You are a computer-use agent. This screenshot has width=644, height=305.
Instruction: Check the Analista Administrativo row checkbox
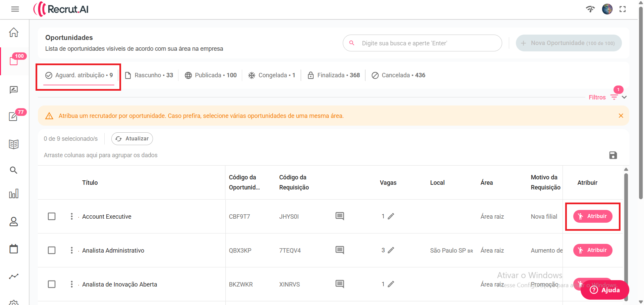click(x=52, y=250)
